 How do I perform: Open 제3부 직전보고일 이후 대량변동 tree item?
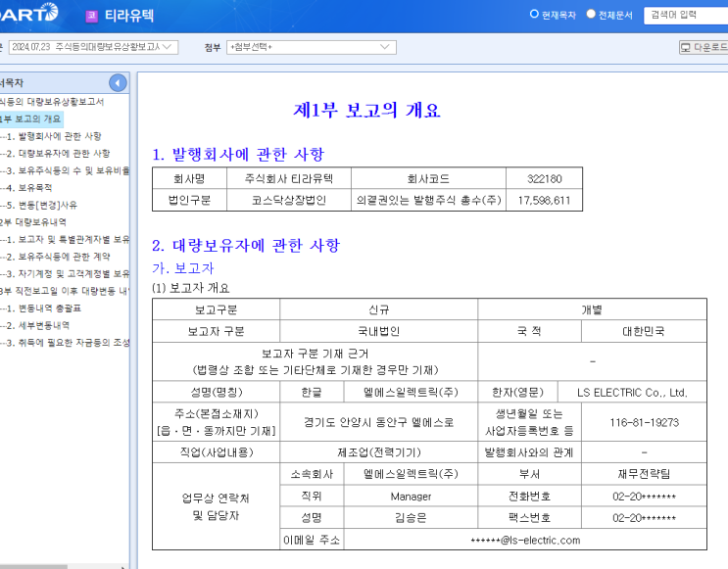point(65,291)
